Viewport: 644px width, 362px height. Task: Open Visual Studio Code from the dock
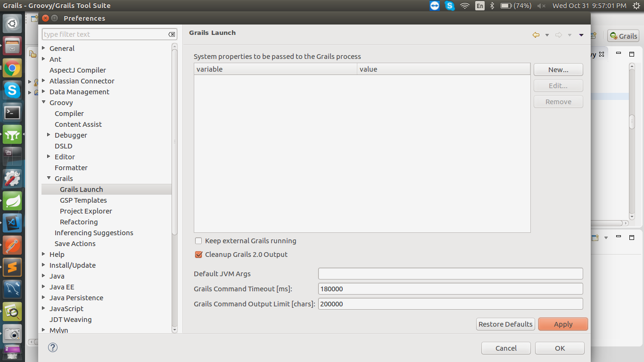point(12,223)
